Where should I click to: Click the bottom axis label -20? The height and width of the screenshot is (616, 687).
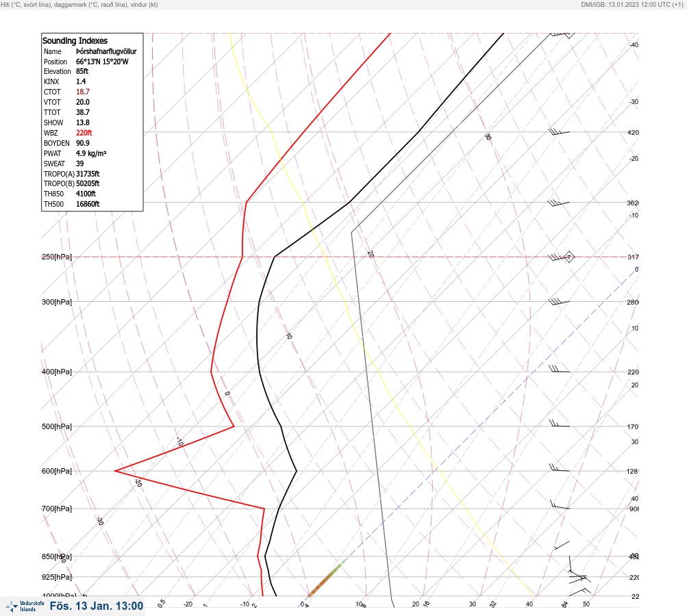[x=188, y=604]
